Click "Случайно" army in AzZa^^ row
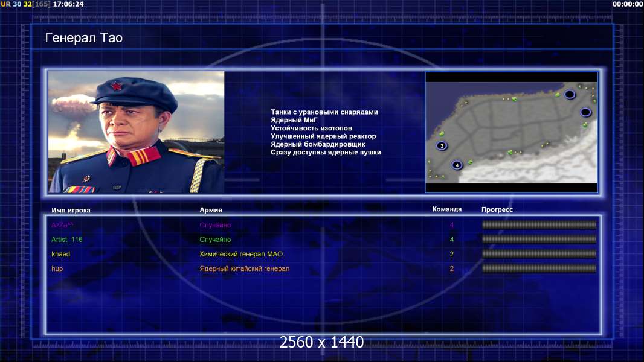 click(x=215, y=225)
